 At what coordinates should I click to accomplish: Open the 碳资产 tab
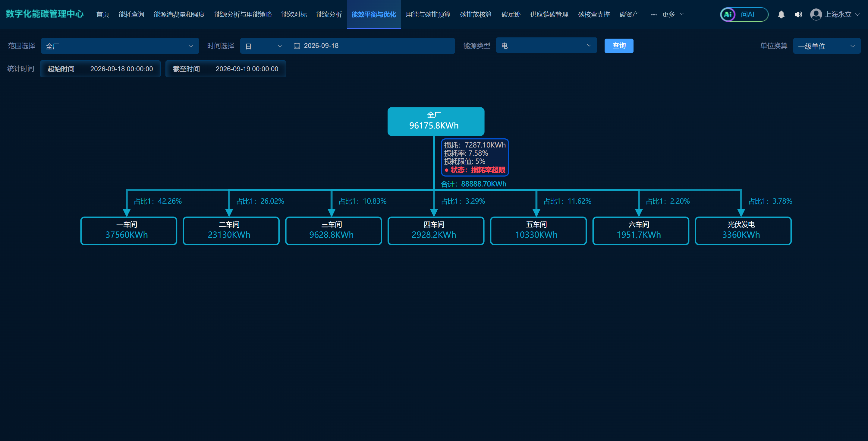(629, 14)
